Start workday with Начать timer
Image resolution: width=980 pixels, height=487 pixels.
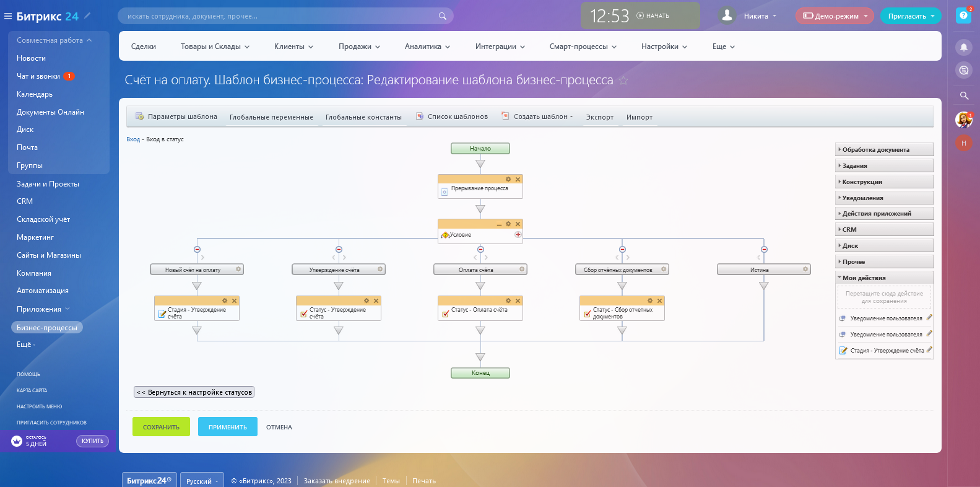(653, 16)
